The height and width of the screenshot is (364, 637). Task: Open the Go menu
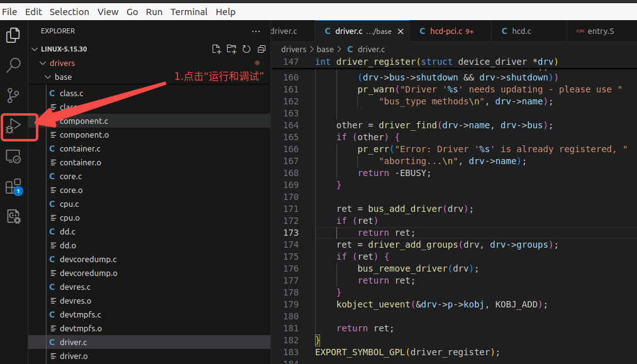click(132, 12)
